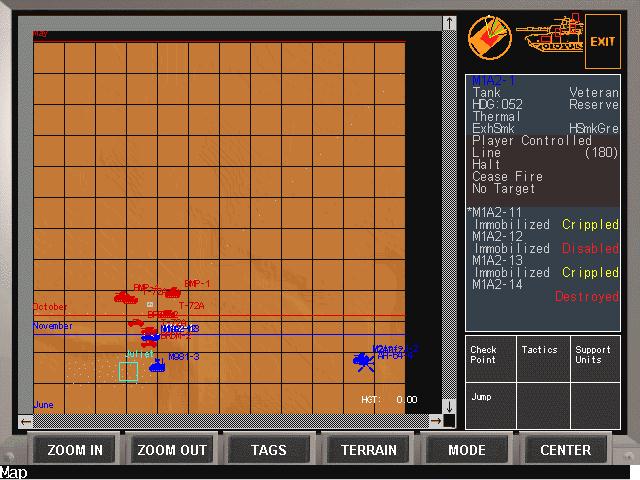This screenshot has height=480, width=640.
Task: Click the Juliet checkpoint square
Action: 128,371
